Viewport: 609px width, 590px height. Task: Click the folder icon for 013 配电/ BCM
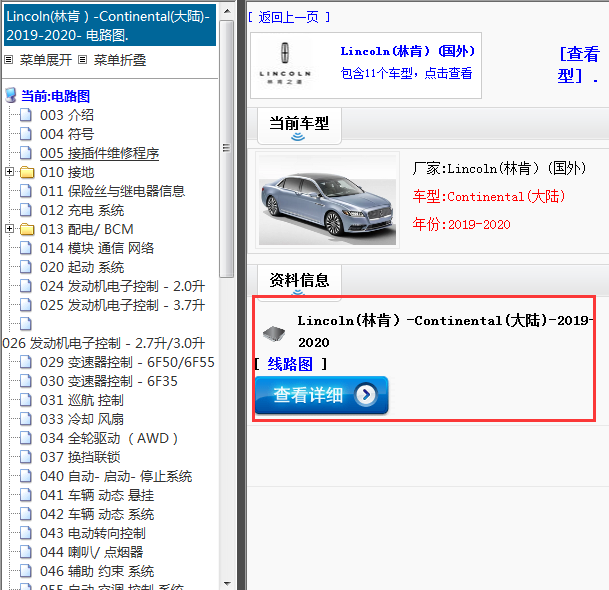[x=27, y=229]
